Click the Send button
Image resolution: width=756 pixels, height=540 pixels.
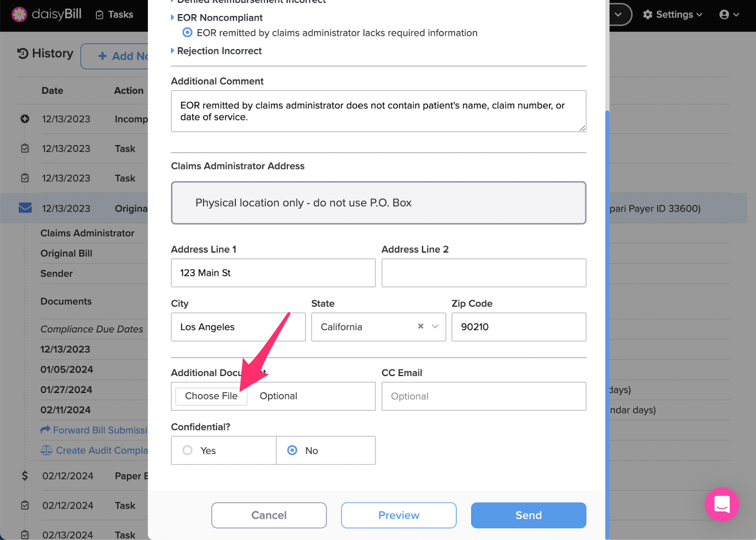[x=528, y=515]
